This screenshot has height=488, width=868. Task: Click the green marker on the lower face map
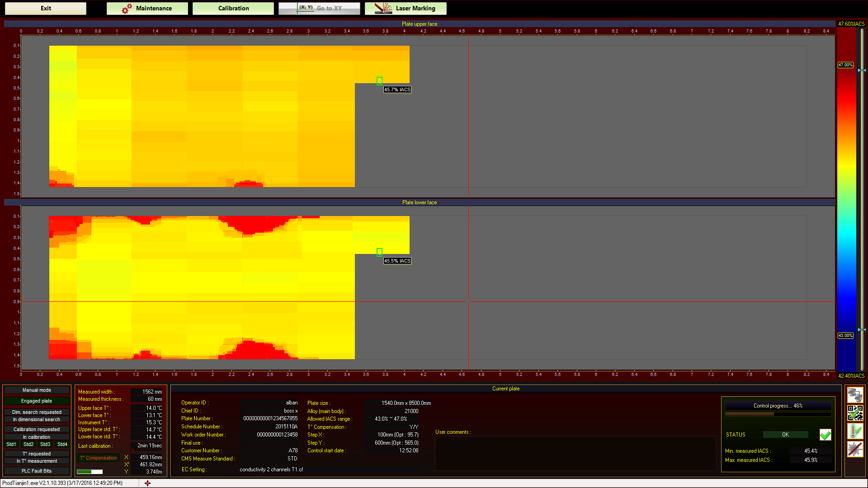(x=379, y=252)
